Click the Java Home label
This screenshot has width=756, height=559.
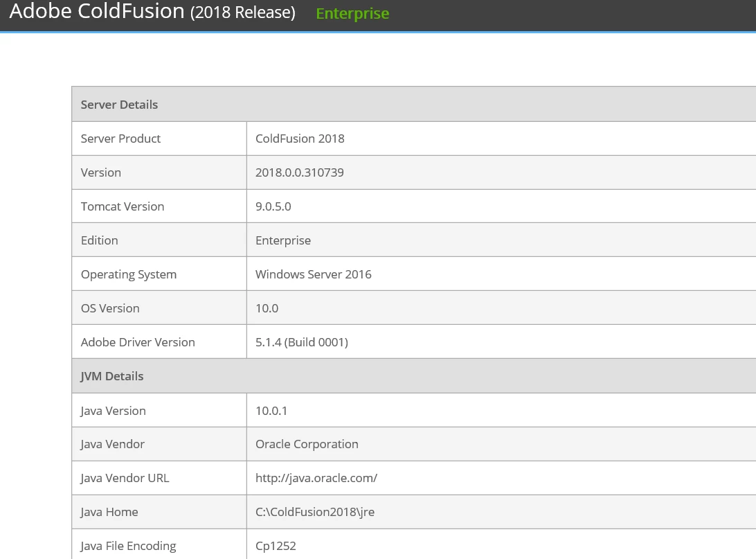click(109, 512)
